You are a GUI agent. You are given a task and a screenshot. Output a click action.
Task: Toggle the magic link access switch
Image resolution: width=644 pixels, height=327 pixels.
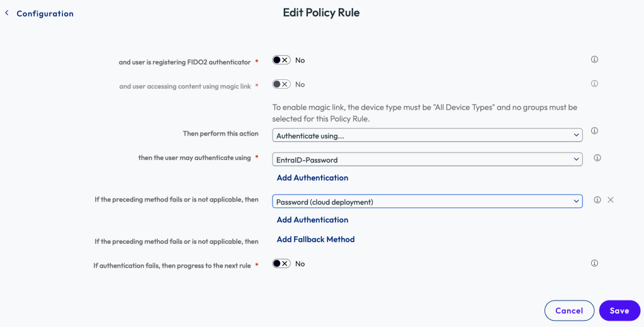tap(281, 84)
